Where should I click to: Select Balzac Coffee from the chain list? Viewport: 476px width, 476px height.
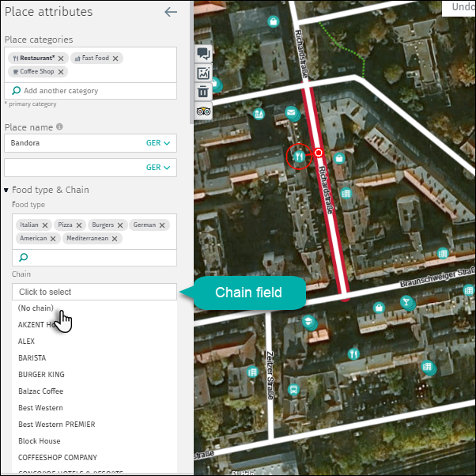[40, 391]
